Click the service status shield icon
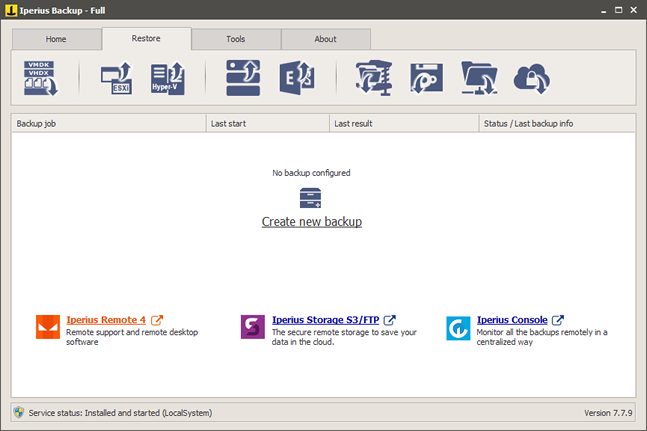Viewport: 647px width, 431px height. click(x=19, y=412)
